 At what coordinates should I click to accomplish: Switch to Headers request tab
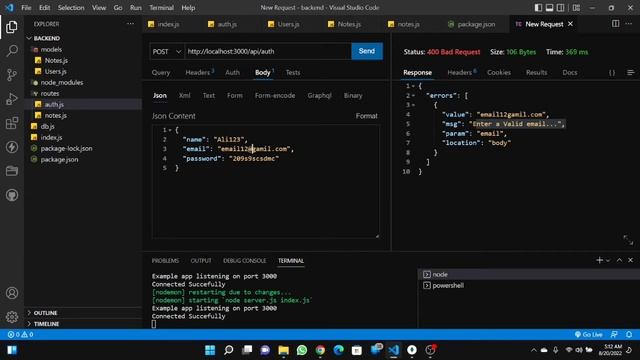pyautogui.click(x=199, y=73)
